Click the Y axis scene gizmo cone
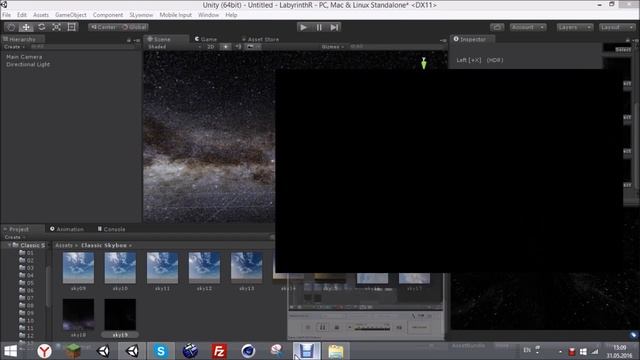This screenshot has height=360, width=640. pyautogui.click(x=424, y=63)
